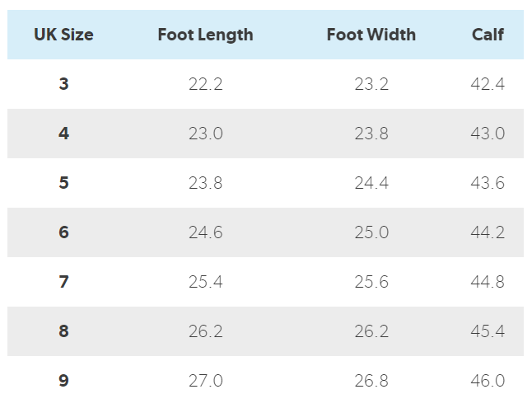Viewport: 532px width, 408px height.
Task: Click foot width value 23.8
Action: [371, 134]
